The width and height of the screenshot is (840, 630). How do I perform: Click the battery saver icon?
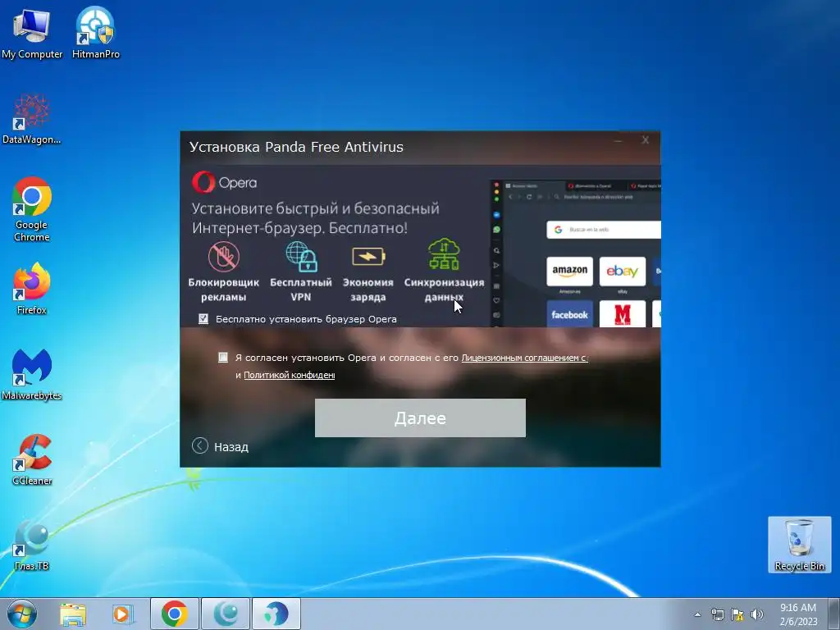coord(368,256)
